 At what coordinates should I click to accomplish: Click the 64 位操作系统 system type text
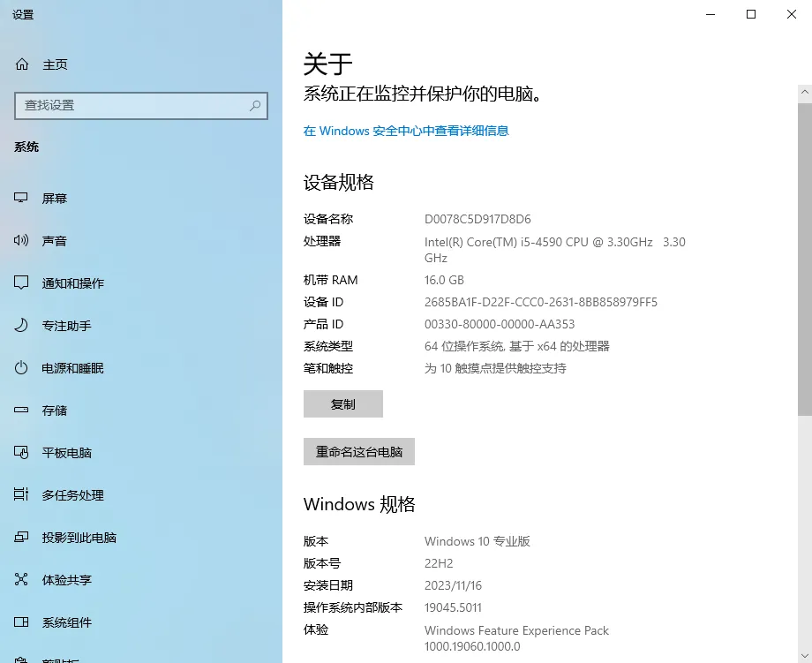tap(517, 346)
